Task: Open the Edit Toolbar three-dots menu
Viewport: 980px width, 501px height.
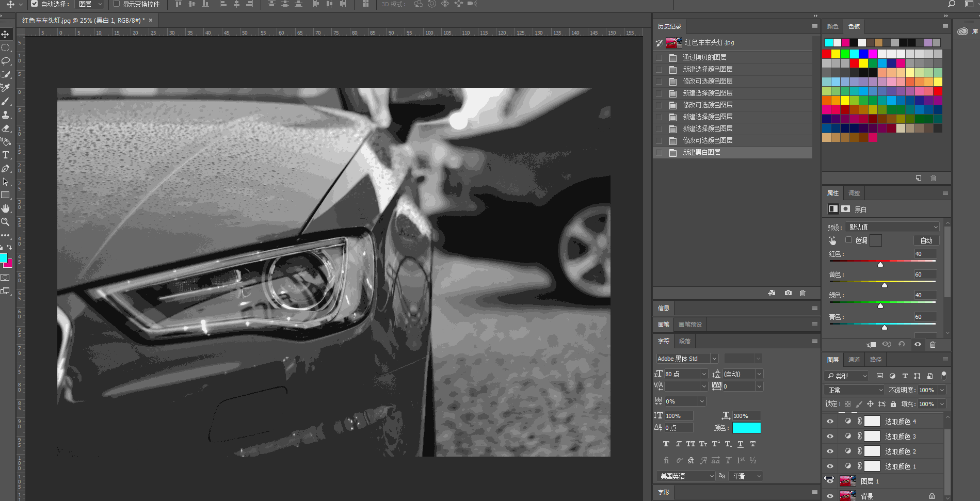Action: point(6,235)
